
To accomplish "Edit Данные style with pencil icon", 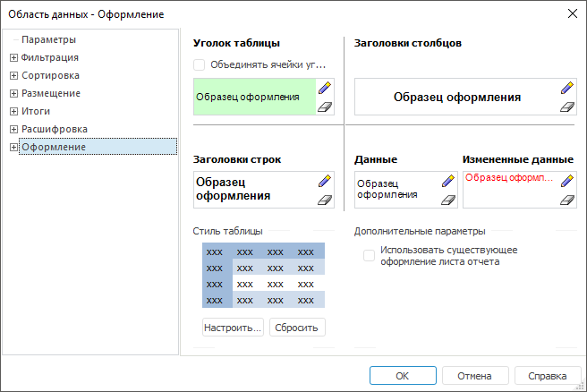I will (448, 181).
